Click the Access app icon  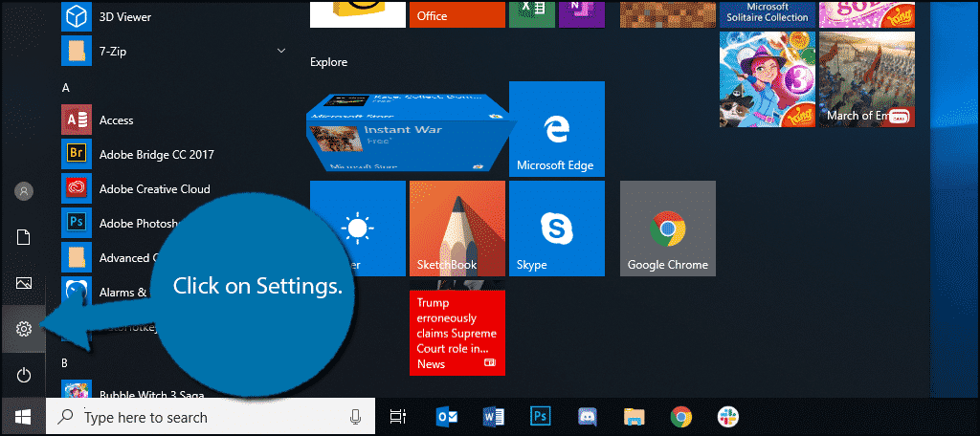point(77,120)
